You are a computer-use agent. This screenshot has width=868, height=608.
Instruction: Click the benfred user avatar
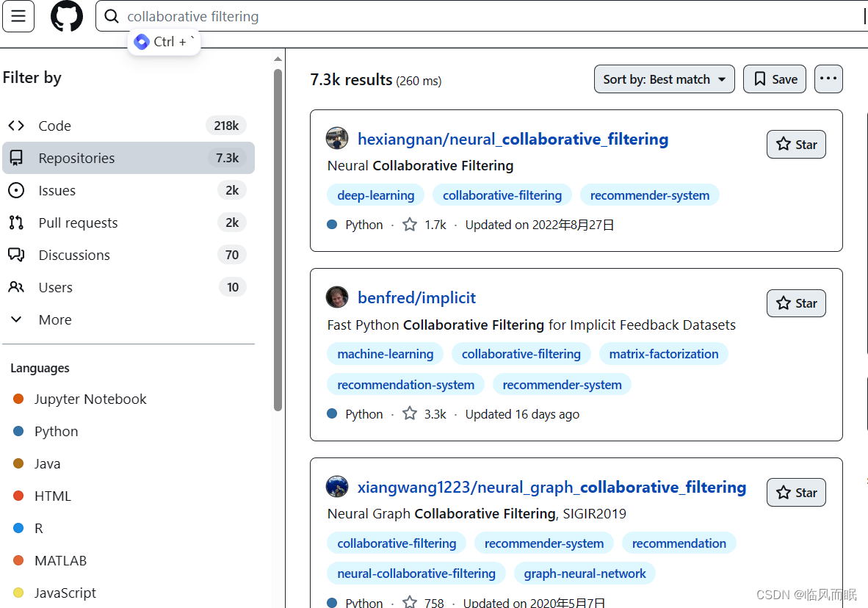337,297
